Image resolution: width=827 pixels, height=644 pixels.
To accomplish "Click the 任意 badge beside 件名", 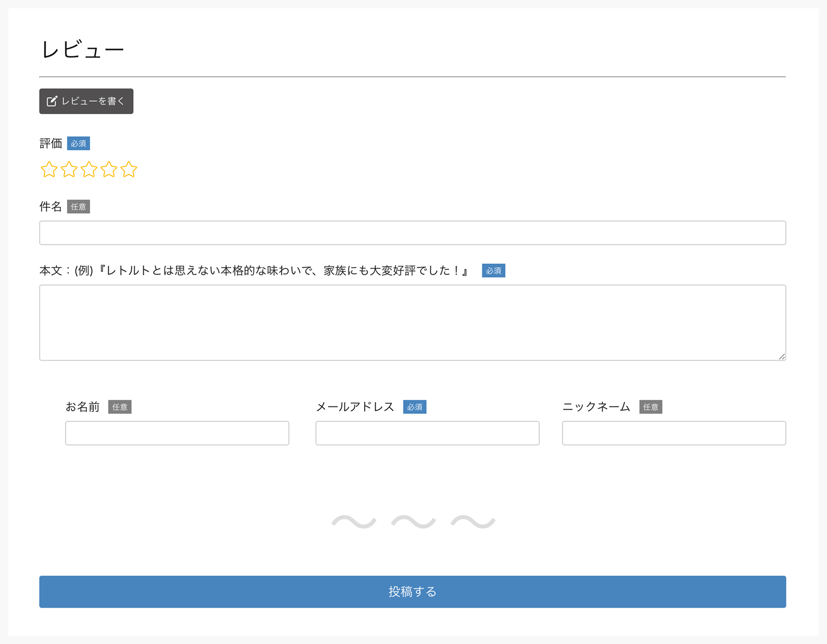I will [x=78, y=207].
